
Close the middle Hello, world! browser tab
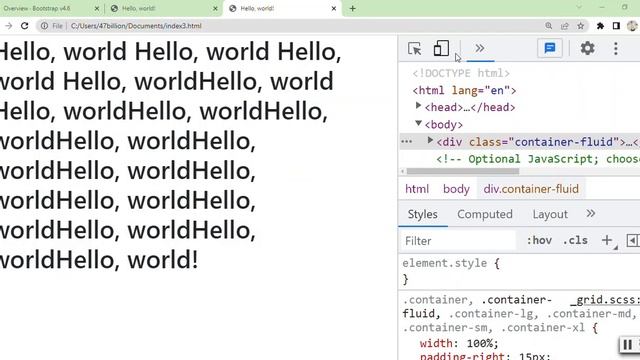215,8
